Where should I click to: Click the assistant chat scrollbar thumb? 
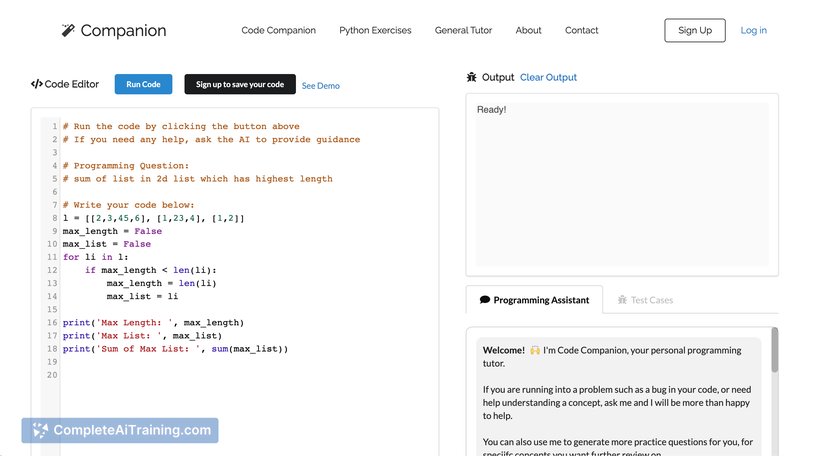click(775, 350)
